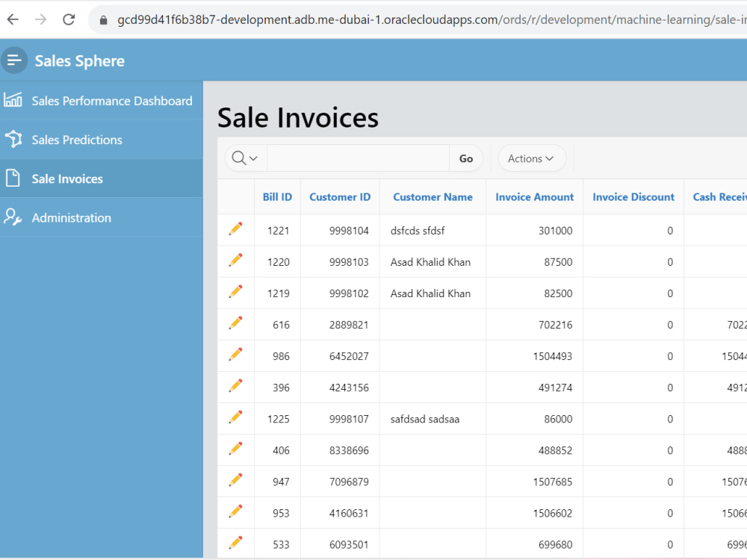Click the browser address bar URL

(x=431, y=19)
